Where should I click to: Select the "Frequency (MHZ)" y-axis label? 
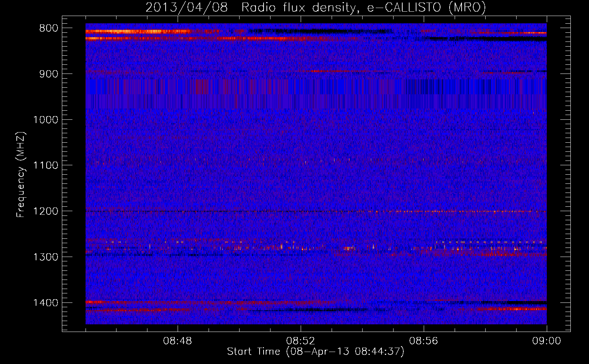21,175
